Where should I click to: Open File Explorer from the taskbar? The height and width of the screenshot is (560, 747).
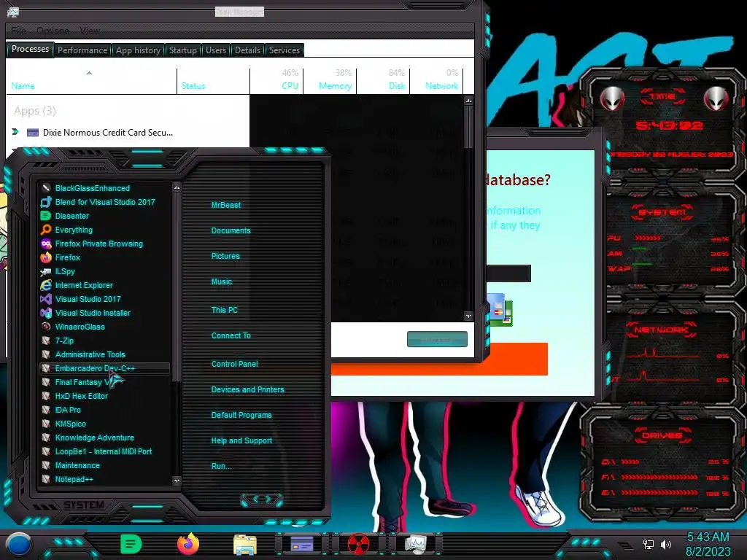click(245, 544)
